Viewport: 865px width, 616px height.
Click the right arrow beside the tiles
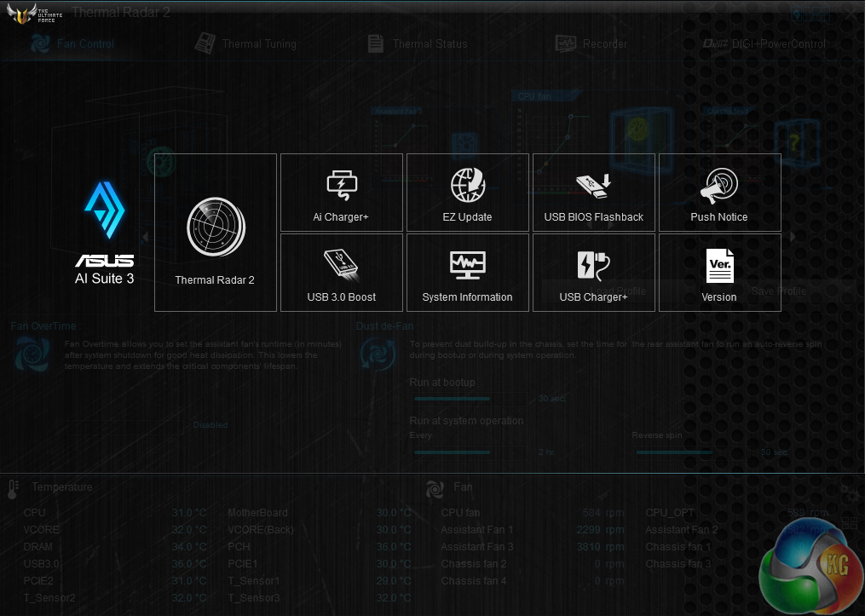(x=793, y=237)
